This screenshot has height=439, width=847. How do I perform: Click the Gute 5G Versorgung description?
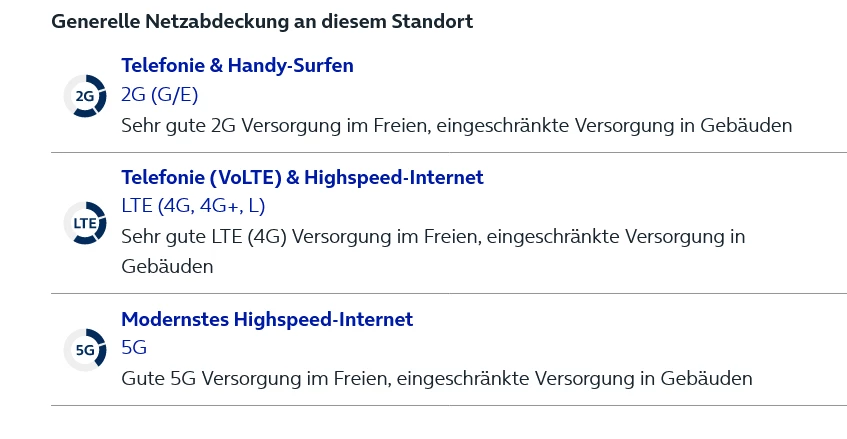(x=436, y=378)
